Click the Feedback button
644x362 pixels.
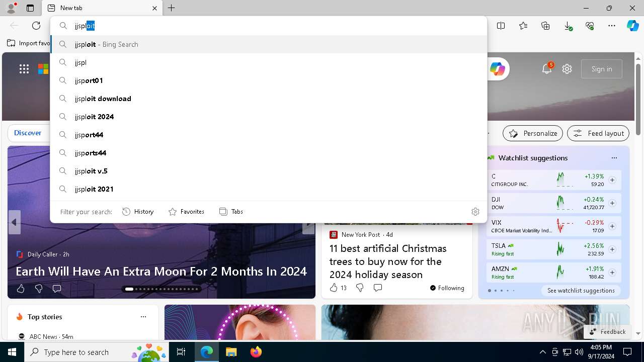pyautogui.click(x=607, y=332)
